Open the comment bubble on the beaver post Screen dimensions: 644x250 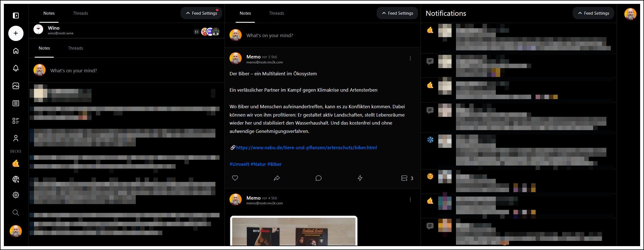[319, 178]
